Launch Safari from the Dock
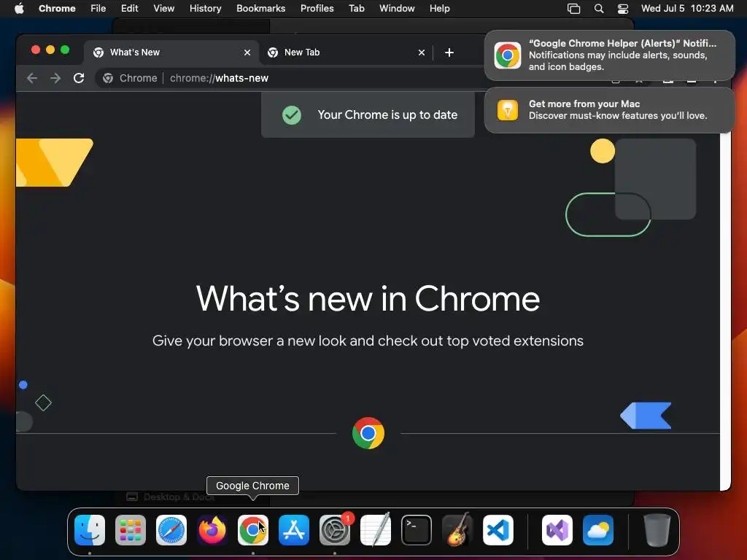This screenshot has height=560, width=747. click(171, 530)
